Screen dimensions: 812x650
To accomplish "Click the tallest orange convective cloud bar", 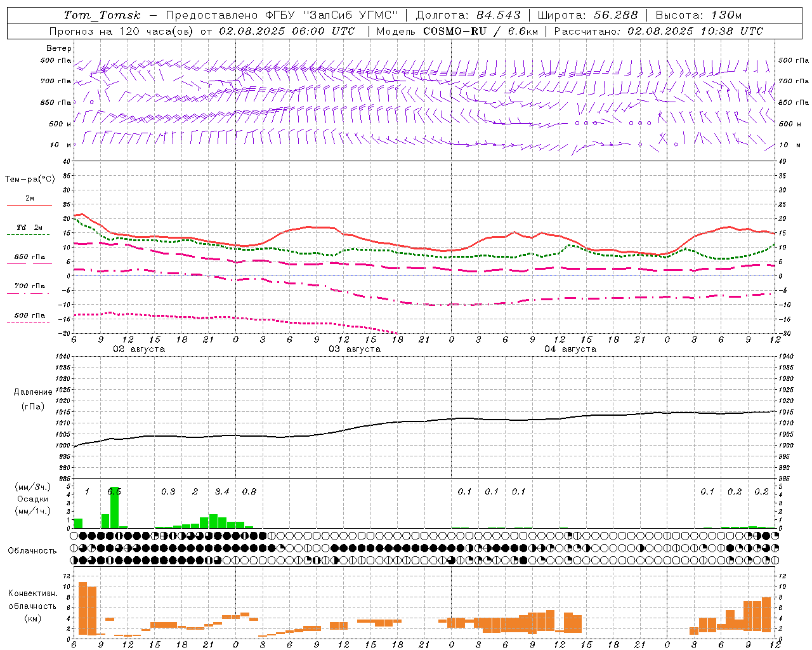I will click(82, 608).
